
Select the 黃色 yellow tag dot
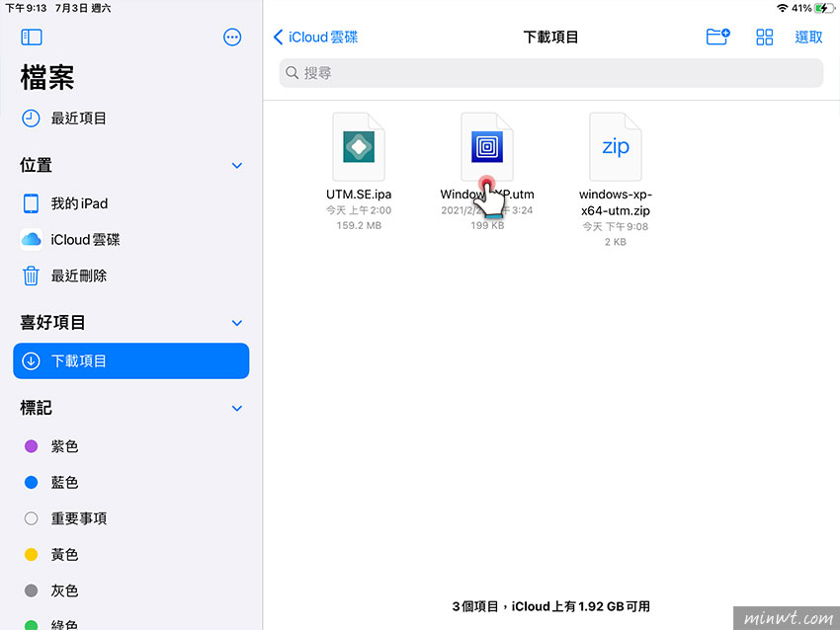tap(31, 555)
